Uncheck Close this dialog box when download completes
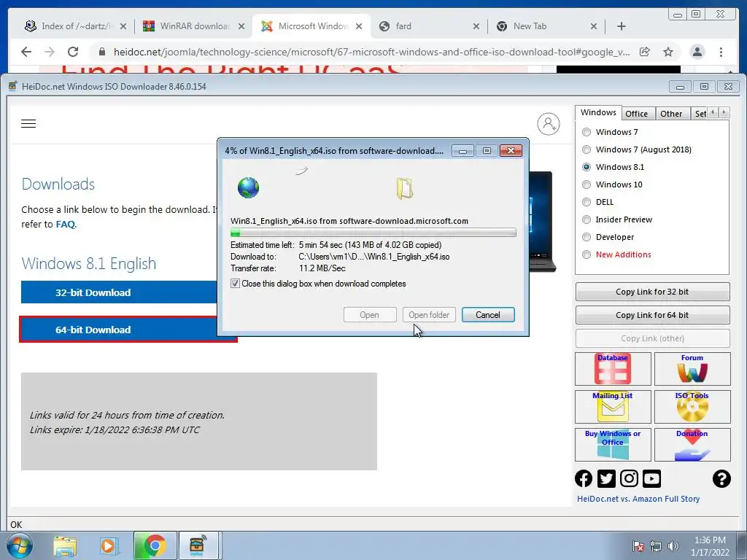Viewport: 747px width, 560px height. tap(236, 284)
